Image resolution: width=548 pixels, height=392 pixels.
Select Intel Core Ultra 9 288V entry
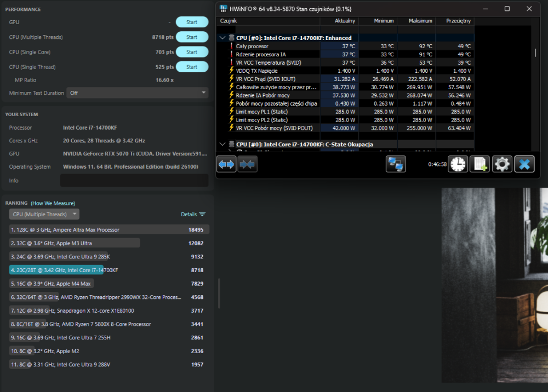[109, 365]
